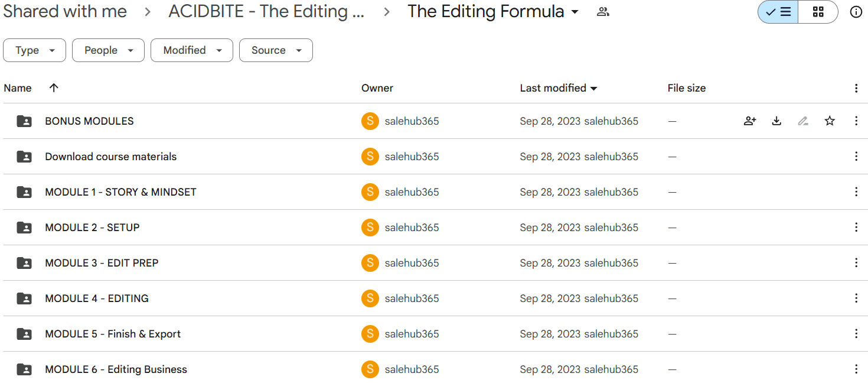Viewport: 868px width, 383px height.
Task: Show folder details with info icon
Action: click(856, 12)
